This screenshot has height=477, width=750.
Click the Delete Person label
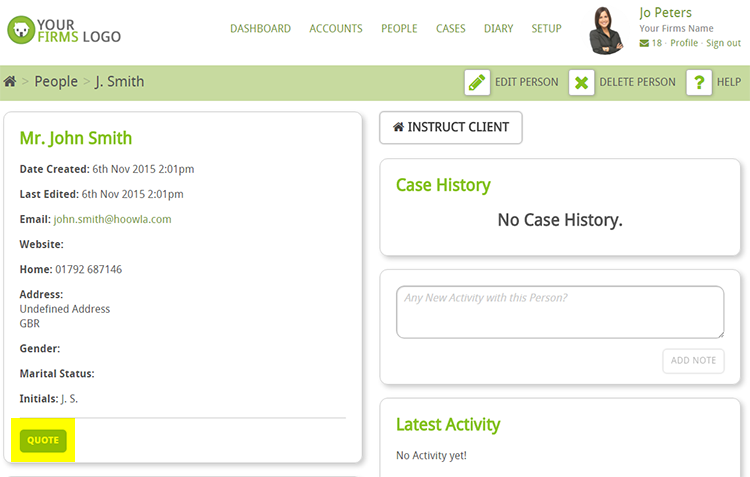coord(638,82)
